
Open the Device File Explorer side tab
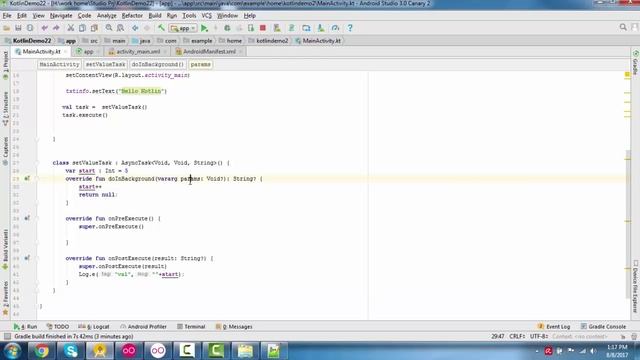click(x=635, y=287)
